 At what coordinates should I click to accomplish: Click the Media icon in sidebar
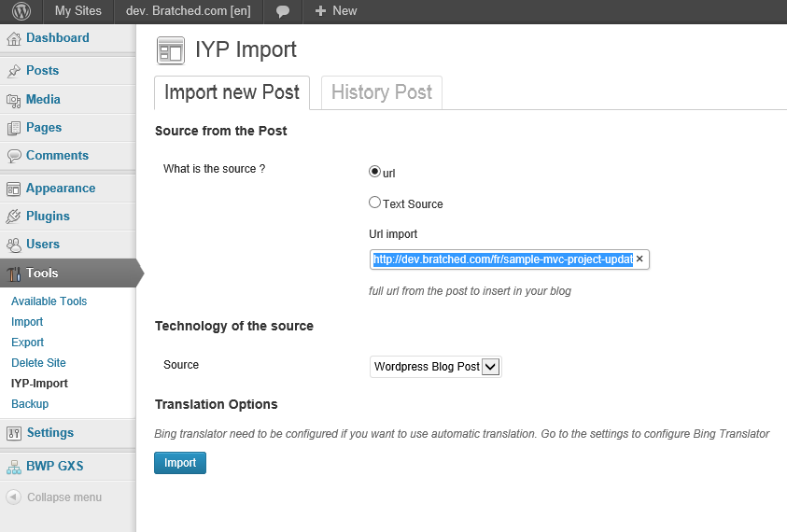point(14,101)
